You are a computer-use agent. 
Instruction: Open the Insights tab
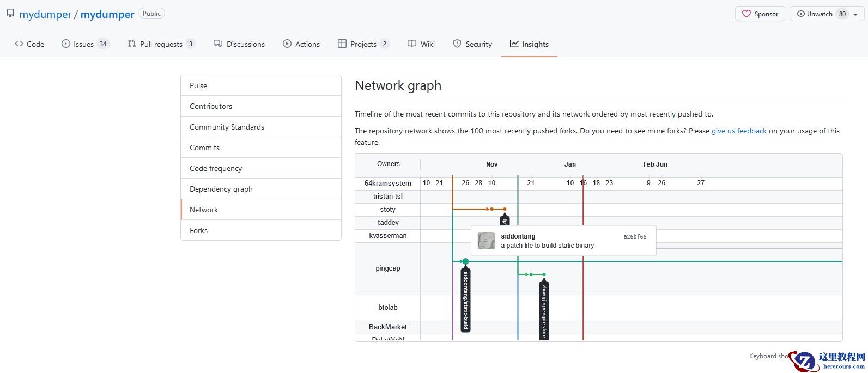pyautogui.click(x=529, y=44)
